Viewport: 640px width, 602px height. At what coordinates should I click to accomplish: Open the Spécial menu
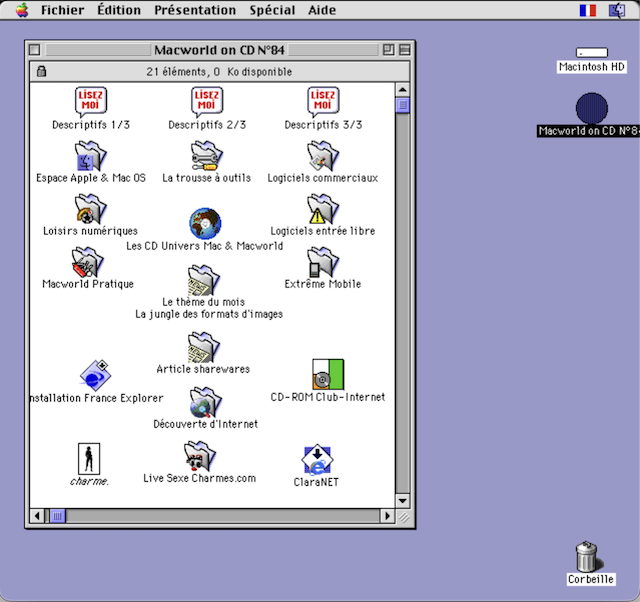tap(272, 10)
